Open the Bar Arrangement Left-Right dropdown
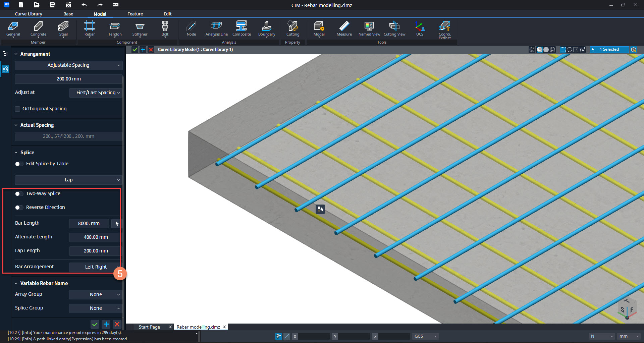Image resolution: width=644 pixels, height=343 pixels. [96, 267]
